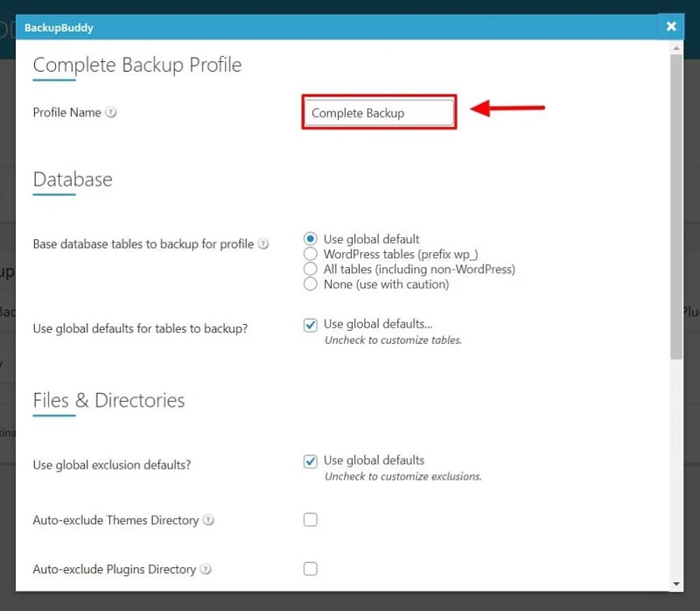Click 'Use global defaults for tables to backup?' label

point(140,329)
